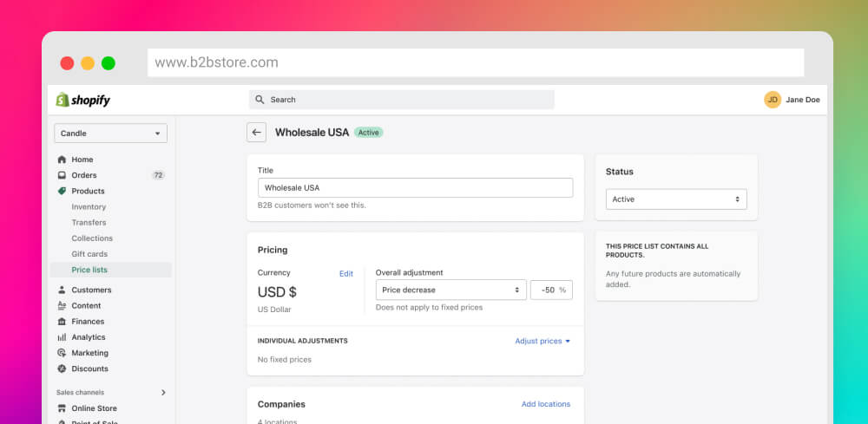Click 'B2B customers won't see this.' text
The image size is (868, 424).
pos(312,205)
